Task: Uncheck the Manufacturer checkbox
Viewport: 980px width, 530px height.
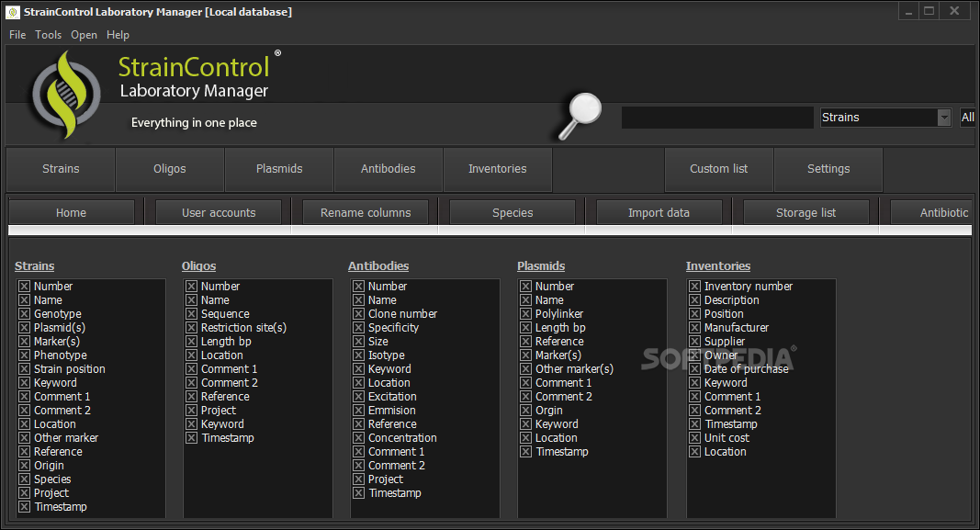Action: tap(694, 328)
